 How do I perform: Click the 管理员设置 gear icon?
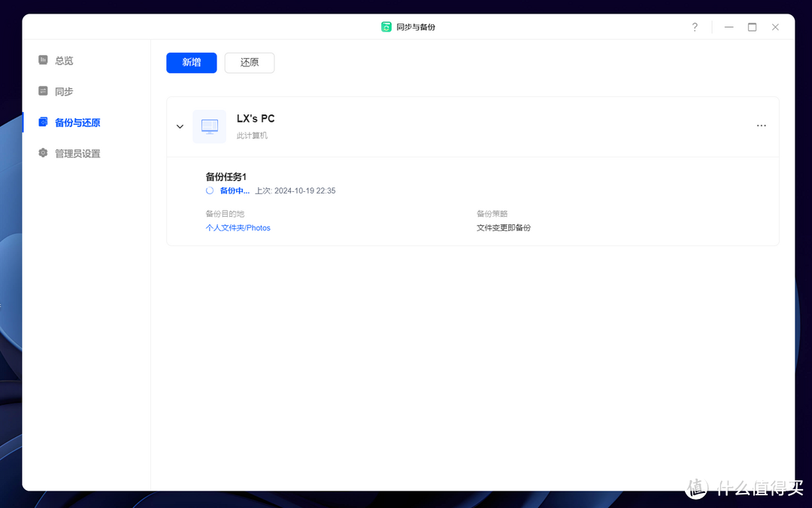[43, 153]
